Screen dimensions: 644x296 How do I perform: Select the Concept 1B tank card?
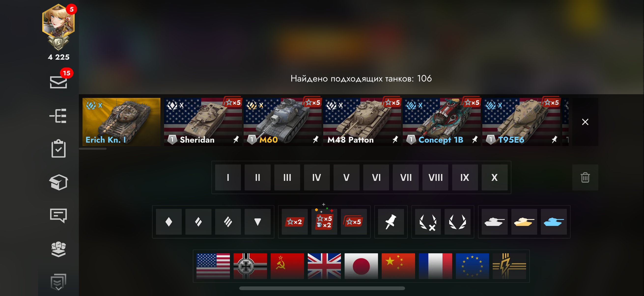(442, 122)
